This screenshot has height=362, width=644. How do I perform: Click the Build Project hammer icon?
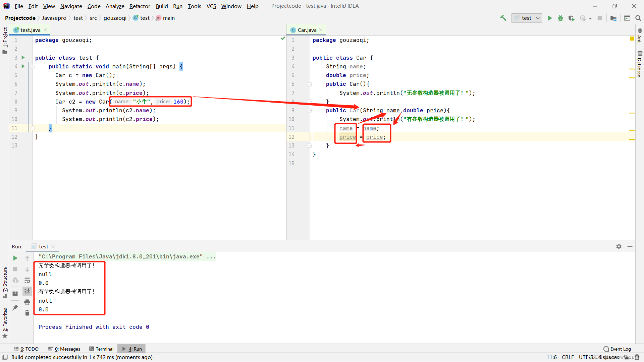pos(503,18)
